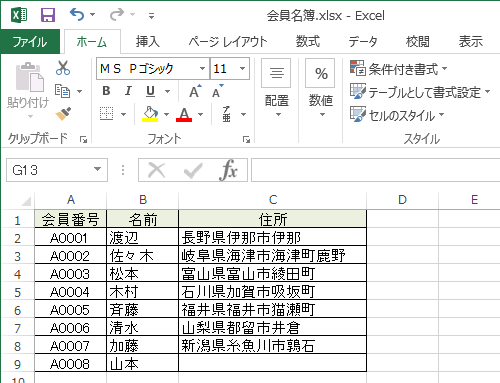Save the workbook with the floppy icon

tap(48, 15)
